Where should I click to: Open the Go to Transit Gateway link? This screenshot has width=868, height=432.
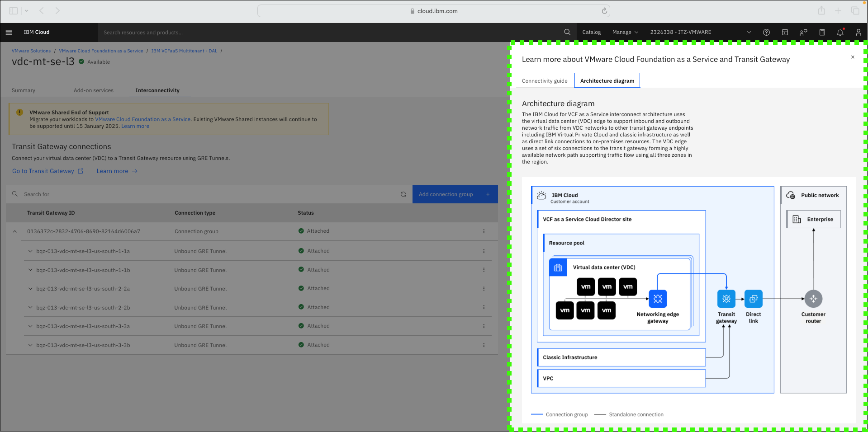pos(48,171)
